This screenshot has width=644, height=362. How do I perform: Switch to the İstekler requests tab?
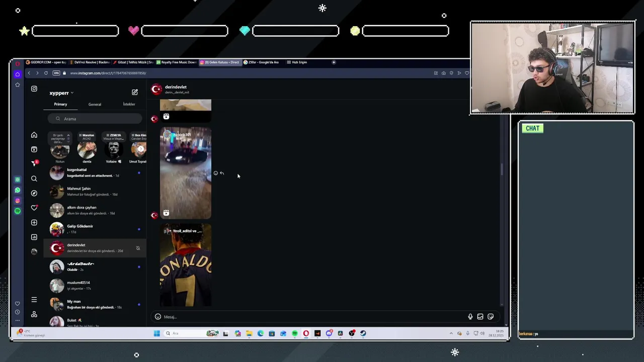tap(129, 104)
